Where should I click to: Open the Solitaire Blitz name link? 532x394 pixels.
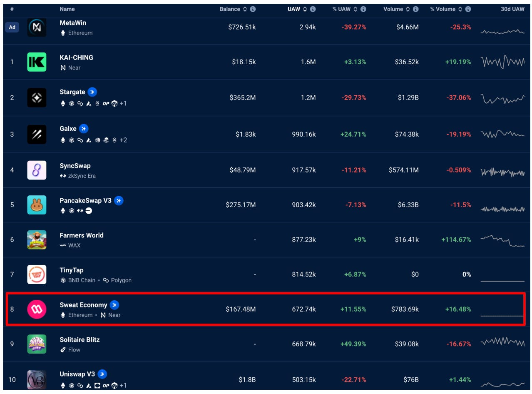[80, 339]
